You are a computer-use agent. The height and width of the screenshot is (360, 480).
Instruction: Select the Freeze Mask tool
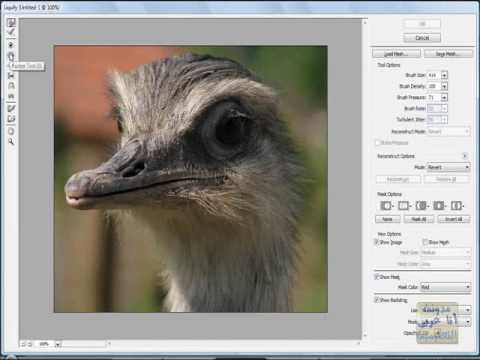coord(11,108)
